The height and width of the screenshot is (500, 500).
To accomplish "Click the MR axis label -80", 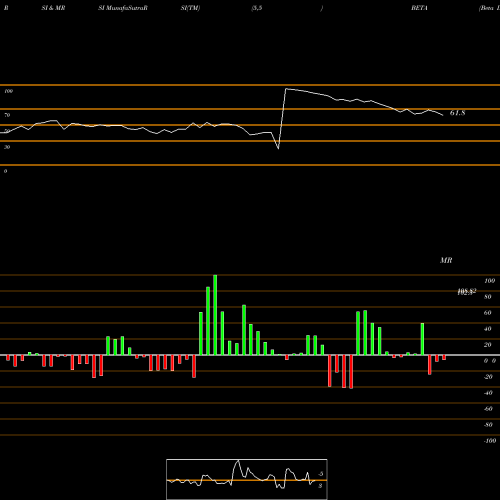I will point(488,425).
